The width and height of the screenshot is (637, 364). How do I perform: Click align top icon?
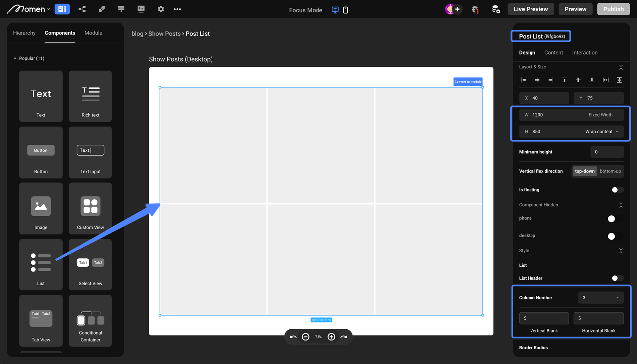pos(564,80)
